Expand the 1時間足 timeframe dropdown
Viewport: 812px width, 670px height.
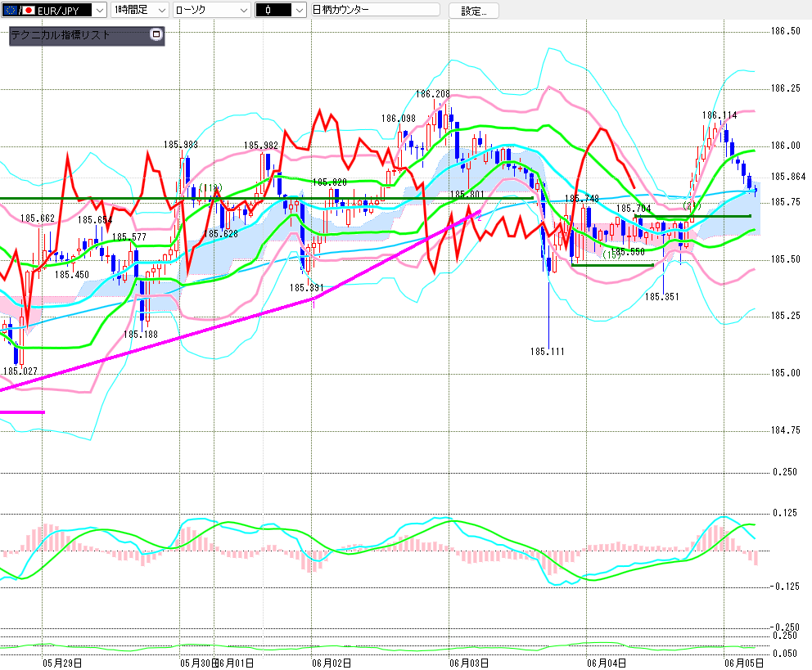(x=140, y=10)
